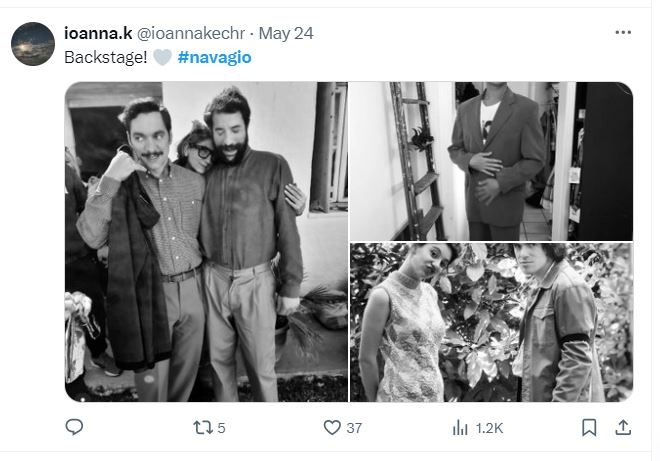The width and height of the screenshot is (660, 461).
Task: Open ioanna.k's profile avatar
Action: [x=33, y=44]
